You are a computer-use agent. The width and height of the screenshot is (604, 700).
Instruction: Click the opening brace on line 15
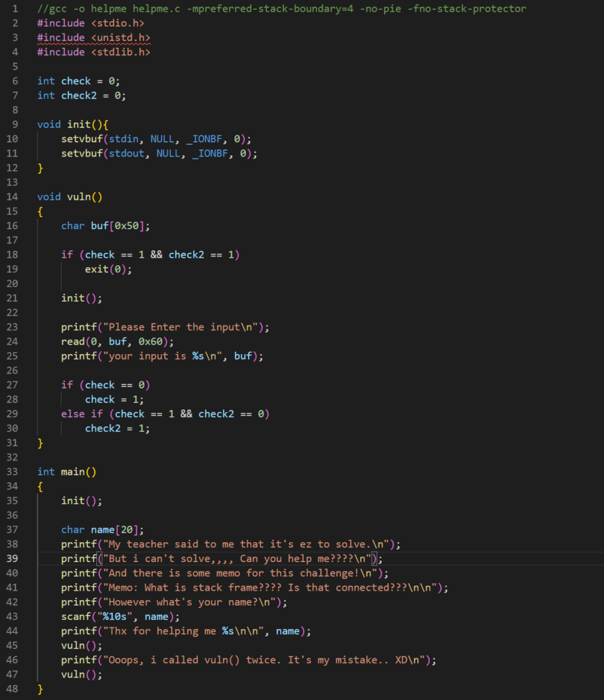pos(40,211)
